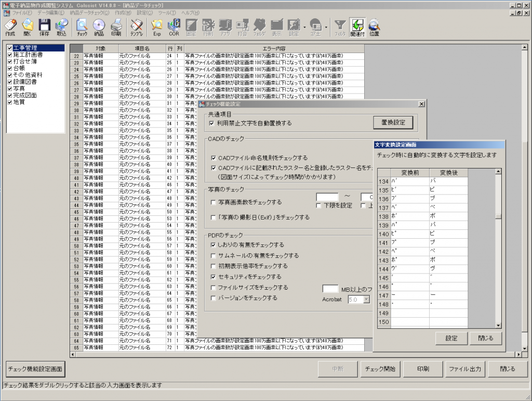The height and width of the screenshot is (401, 532).
Task: Click the 置換設定 button
Action: (393, 123)
